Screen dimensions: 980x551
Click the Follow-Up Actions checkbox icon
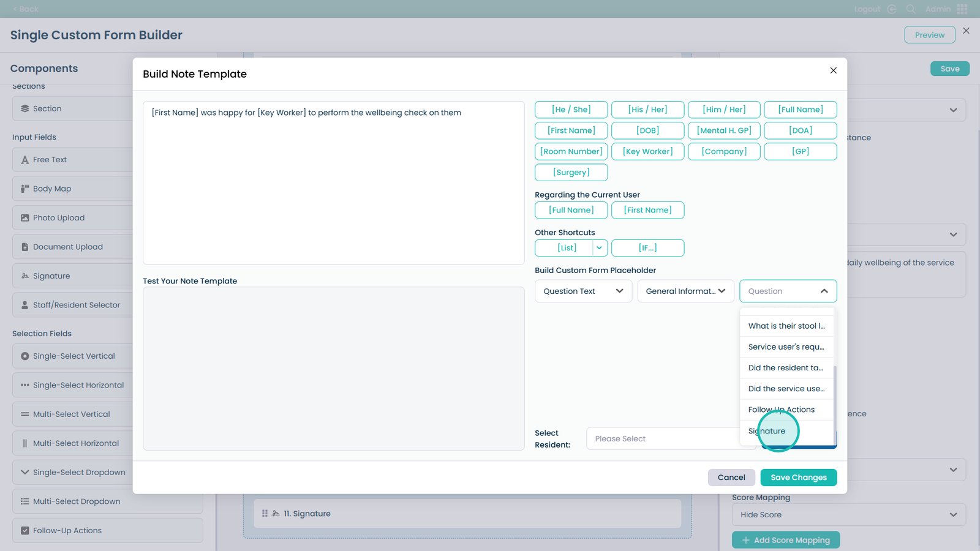pyautogui.click(x=24, y=531)
